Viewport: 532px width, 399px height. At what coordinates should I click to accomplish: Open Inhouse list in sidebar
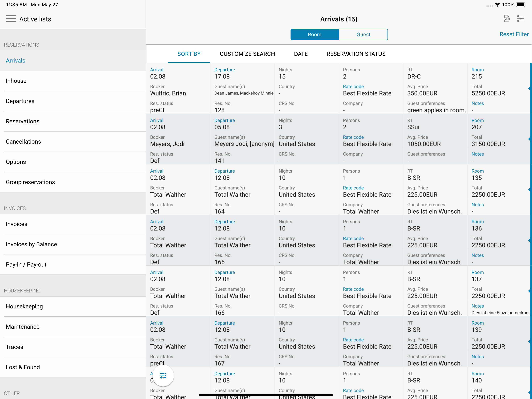[16, 81]
